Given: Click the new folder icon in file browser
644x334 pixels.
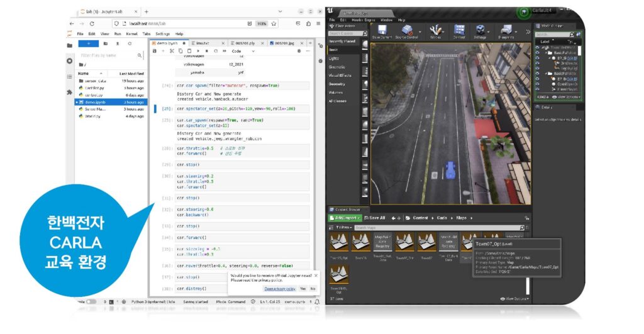Looking at the screenshot, I should pos(106,43).
